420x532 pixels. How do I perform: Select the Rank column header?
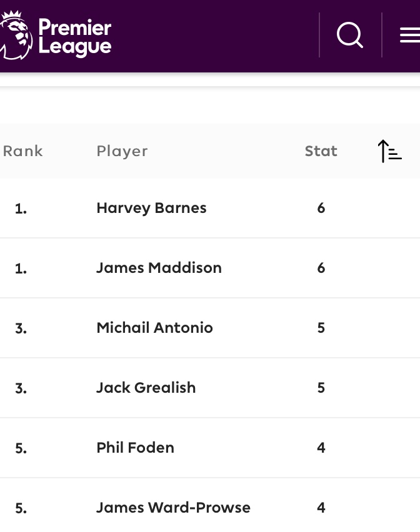click(22, 151)
